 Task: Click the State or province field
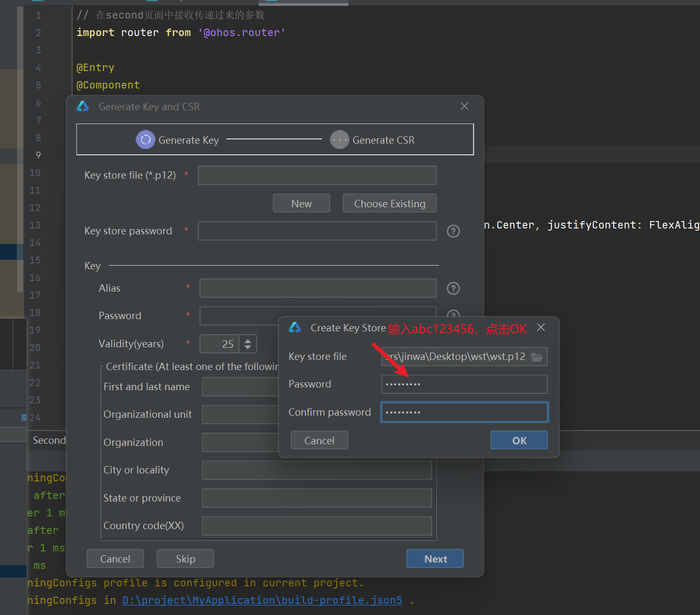click(x=317, y=498)
